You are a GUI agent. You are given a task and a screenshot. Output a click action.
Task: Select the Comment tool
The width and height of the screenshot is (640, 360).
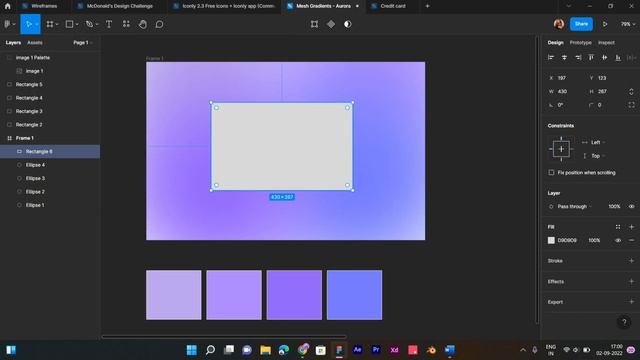(x=159, y=24)
